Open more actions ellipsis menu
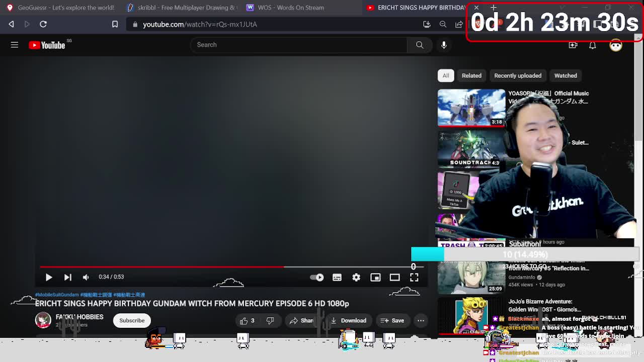This screenshot has width=644, height=362. (421, 320)
